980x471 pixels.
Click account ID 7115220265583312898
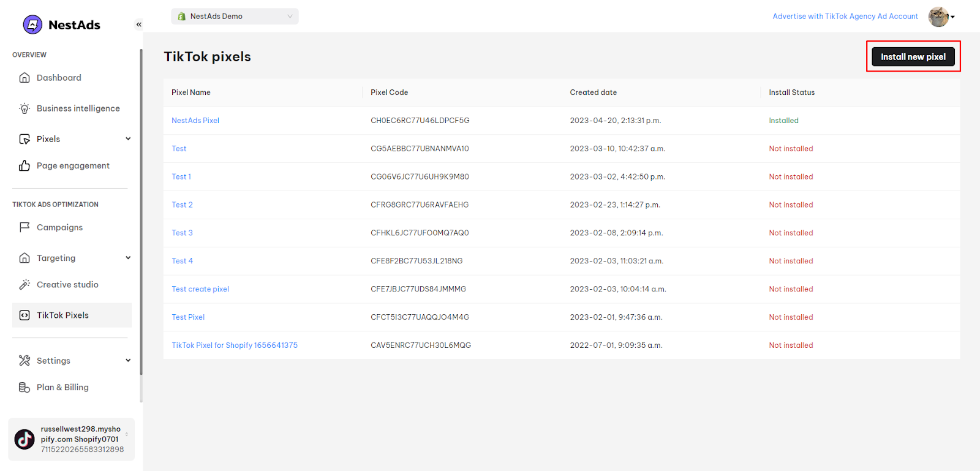click(x=82, y=450)
